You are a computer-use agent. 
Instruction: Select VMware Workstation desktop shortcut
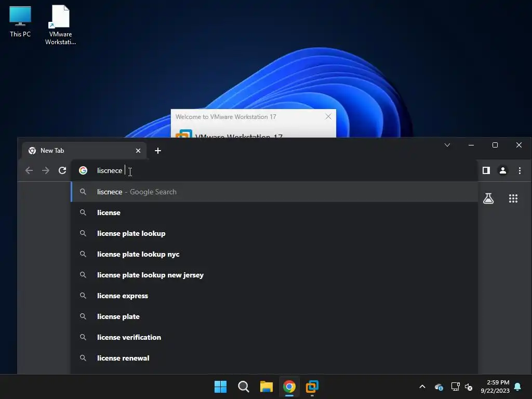tap(60, 25)
